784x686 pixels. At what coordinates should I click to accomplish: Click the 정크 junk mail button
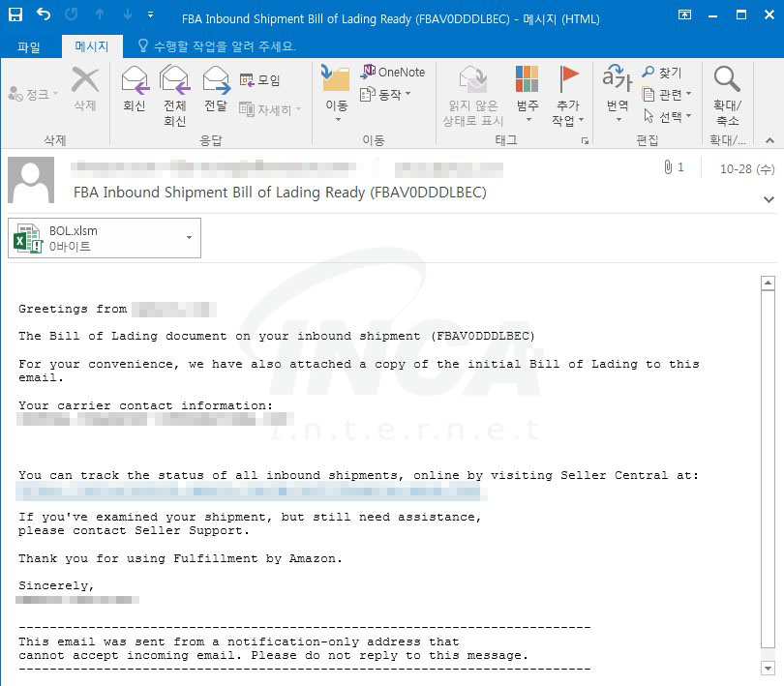[34, 94]
